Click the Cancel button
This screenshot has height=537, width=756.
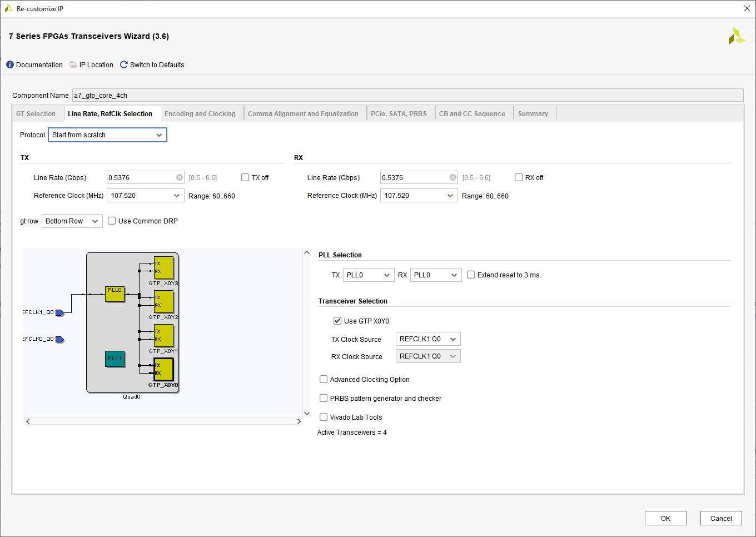[x=721, y=518]
